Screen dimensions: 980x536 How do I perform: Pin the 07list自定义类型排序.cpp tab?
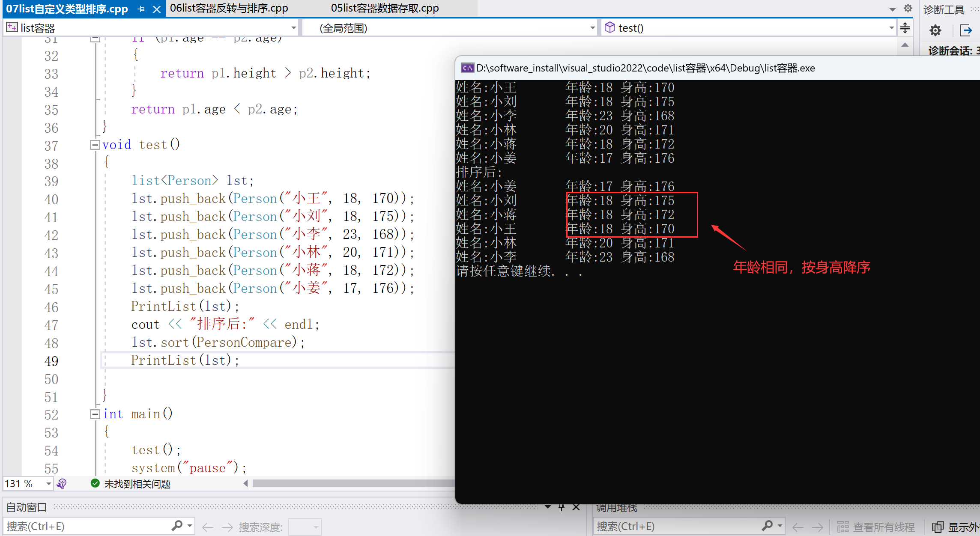coord(141,9)
